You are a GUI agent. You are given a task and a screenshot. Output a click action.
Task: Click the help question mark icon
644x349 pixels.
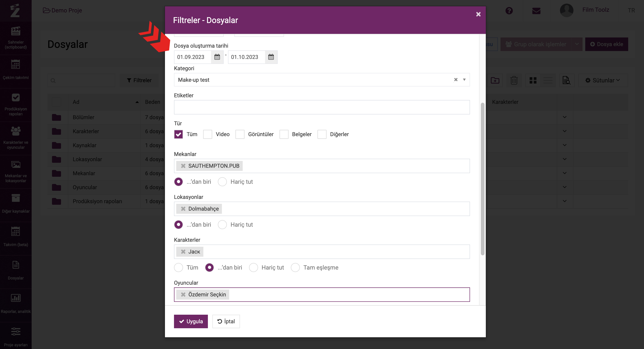[509, 11]
